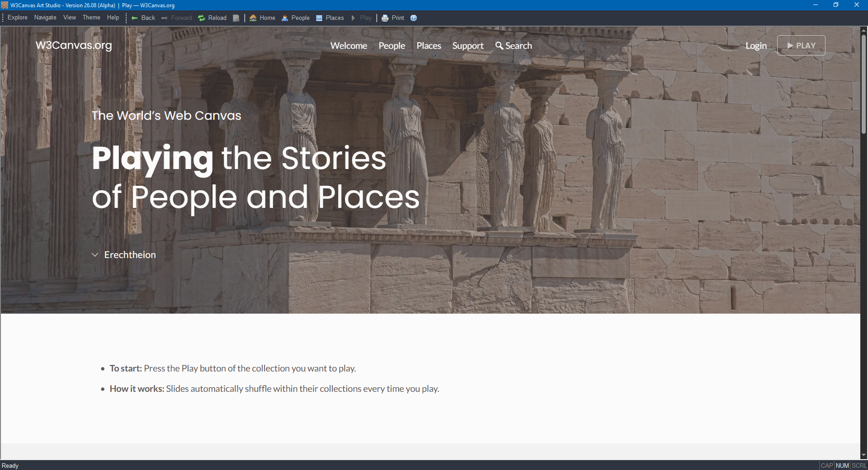Screen dimensions: 868x470
Task: Click the Places picture icon in toolbar
Action: (x=319, y=18)
